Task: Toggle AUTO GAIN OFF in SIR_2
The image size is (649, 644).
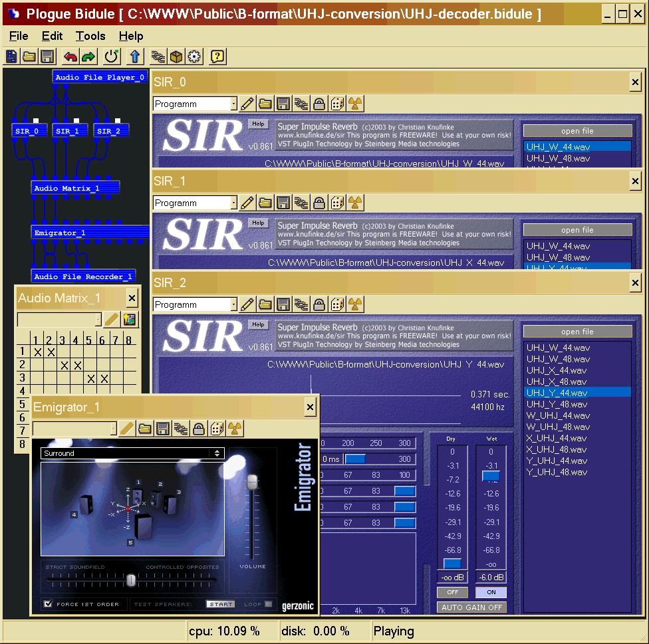Action: tap(472, 607)
